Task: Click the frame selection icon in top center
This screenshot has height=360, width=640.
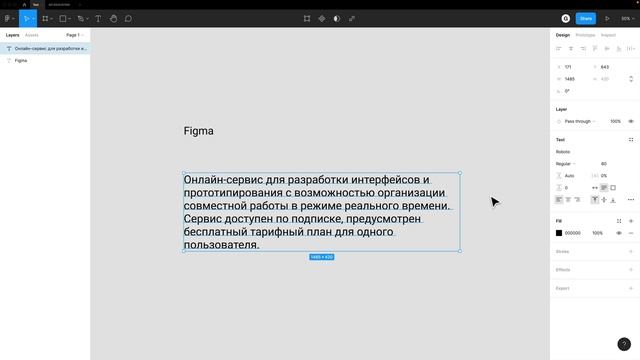Action: coord(307,18)
